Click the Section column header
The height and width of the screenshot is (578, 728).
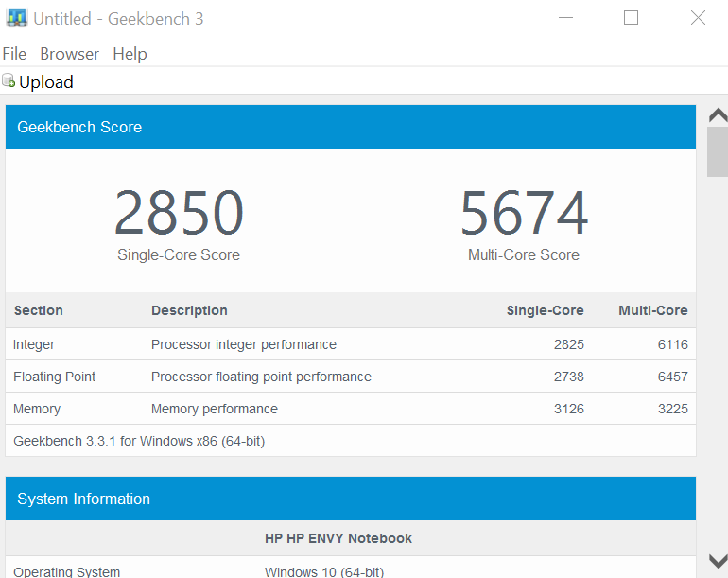(x=39, y=310)
